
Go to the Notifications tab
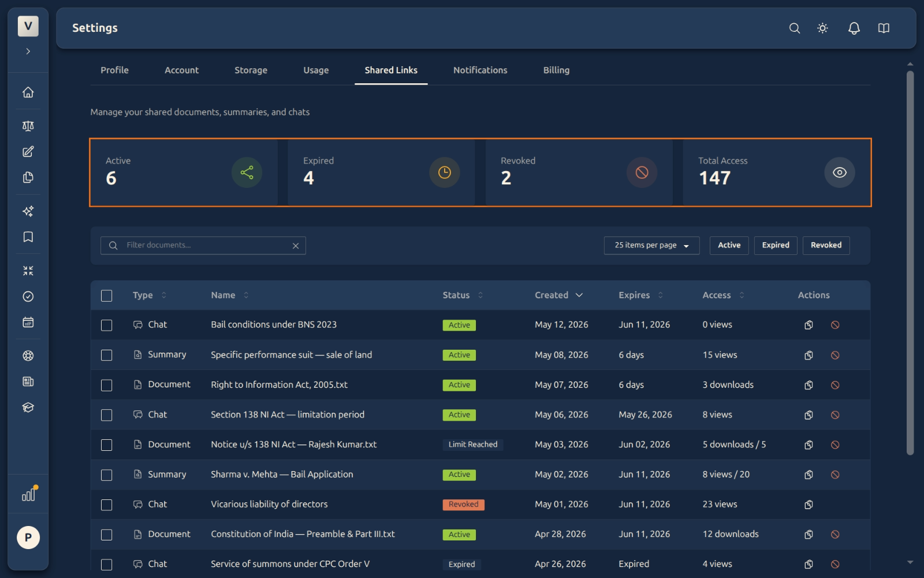click(x=480, y=70)
